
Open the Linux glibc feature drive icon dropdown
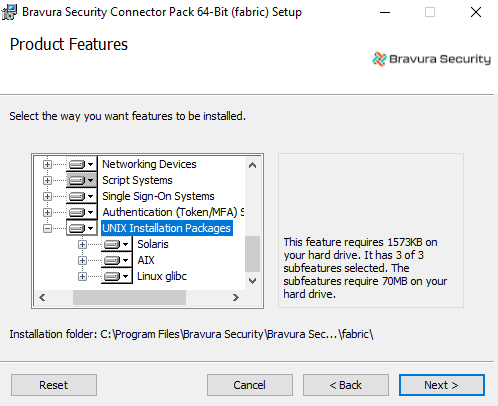click(x=117, y=276)
